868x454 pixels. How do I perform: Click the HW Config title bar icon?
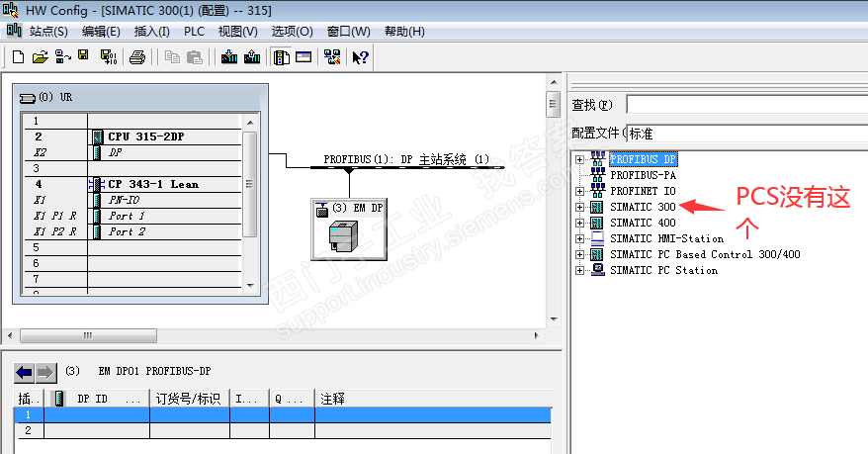tap(10, 10)
